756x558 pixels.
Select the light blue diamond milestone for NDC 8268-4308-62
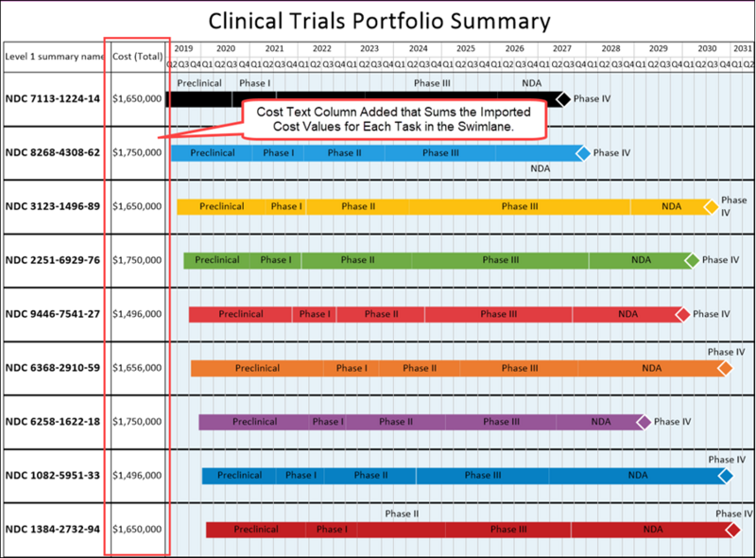583,153
